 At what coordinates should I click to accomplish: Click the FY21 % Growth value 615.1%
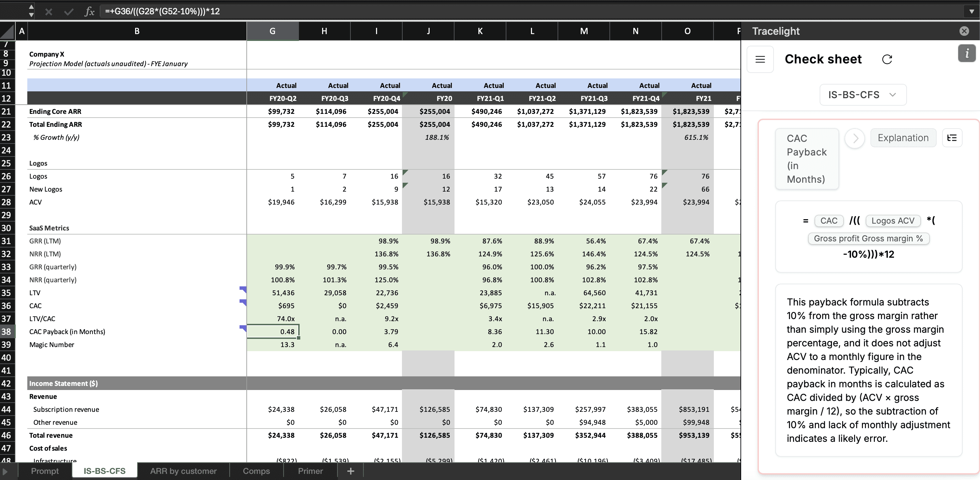click(688, 138)
